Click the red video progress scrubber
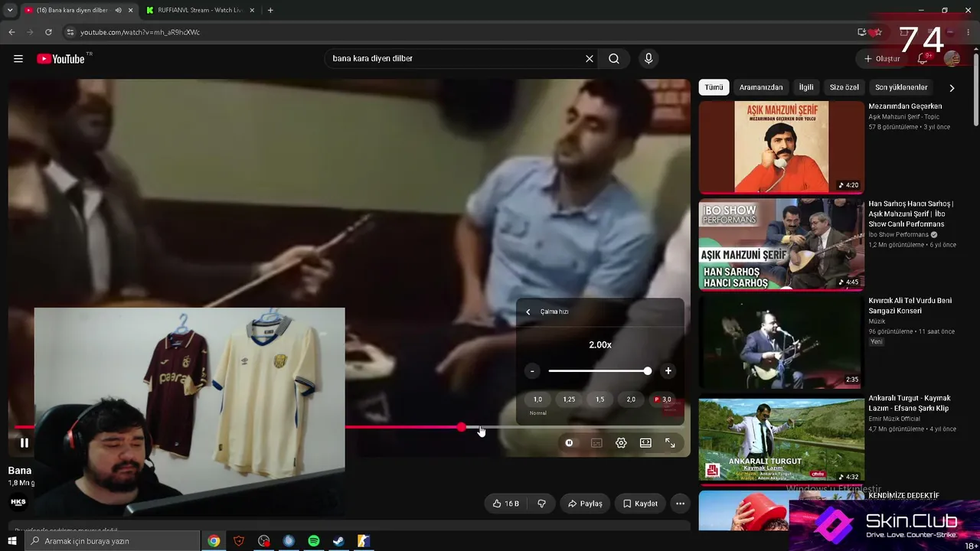 [x=462, y=427]
